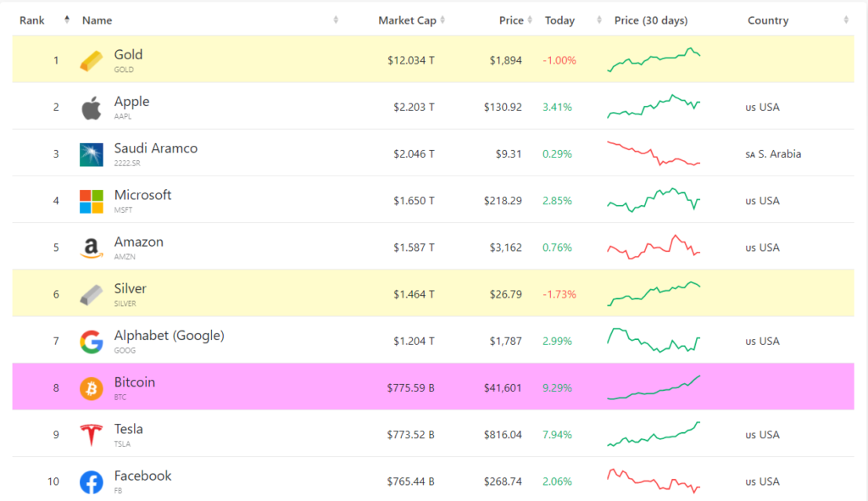Click the Country column header
Screen dimensions: 868x501
pos(768,20)
